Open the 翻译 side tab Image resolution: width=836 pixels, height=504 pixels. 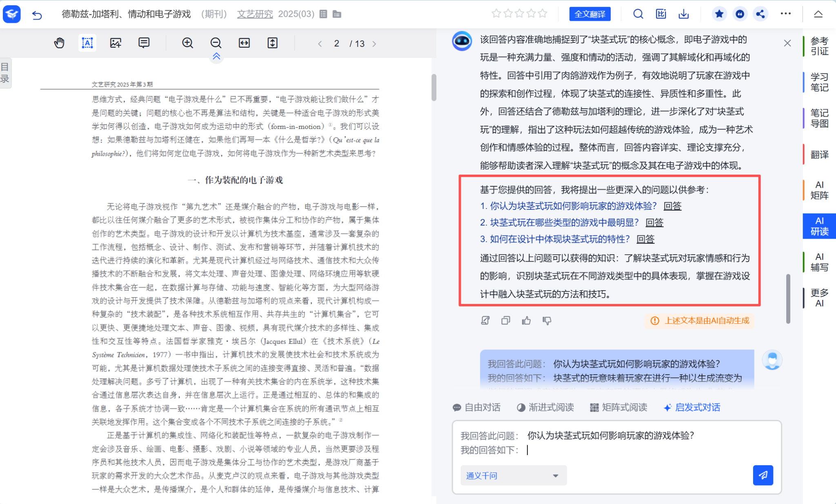819,155
